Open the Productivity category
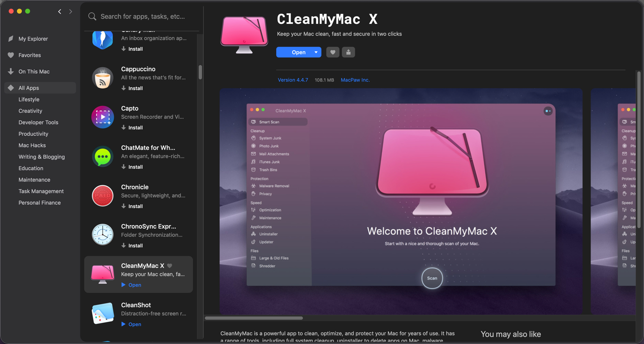The width and height of the screenshot is (644, 344). [x=33, y=134]
